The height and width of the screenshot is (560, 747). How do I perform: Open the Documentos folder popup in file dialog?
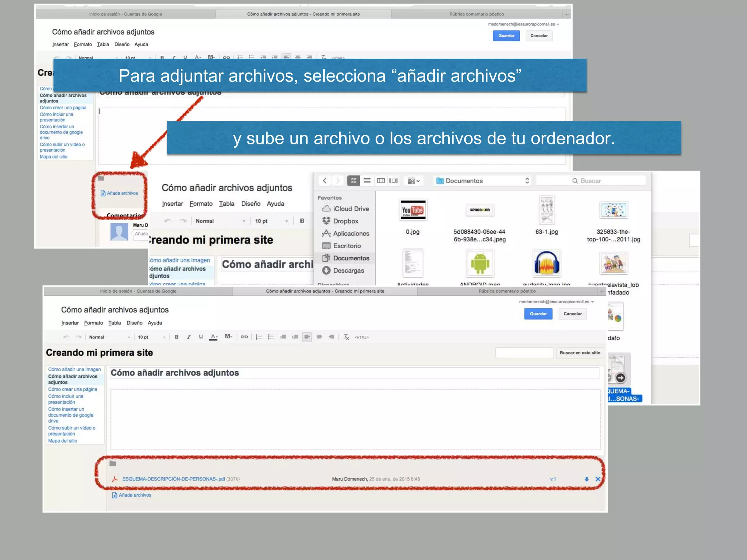coord(482,180)
